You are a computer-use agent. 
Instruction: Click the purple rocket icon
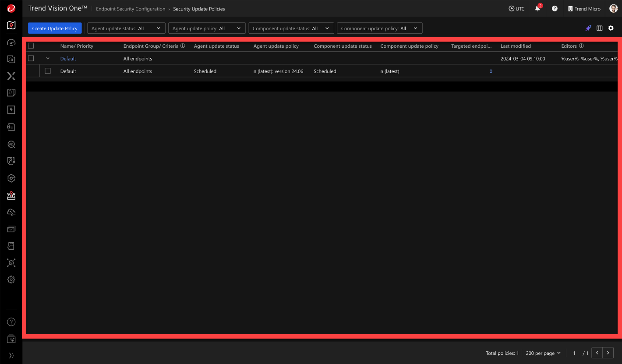click(x=588, y=28)
